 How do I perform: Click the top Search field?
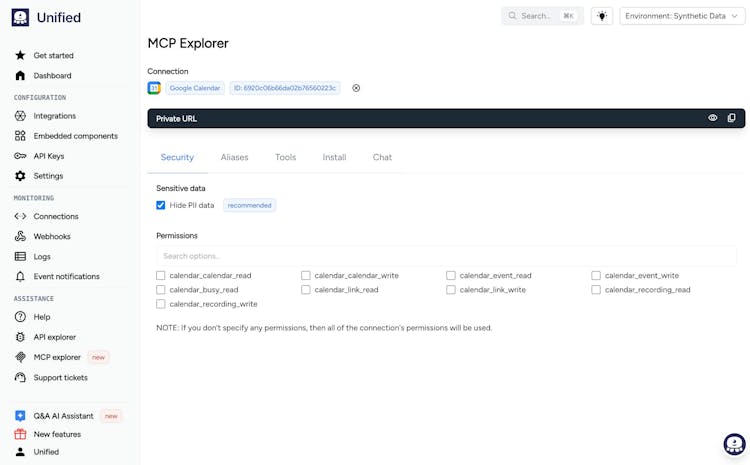tap(542, 16)
